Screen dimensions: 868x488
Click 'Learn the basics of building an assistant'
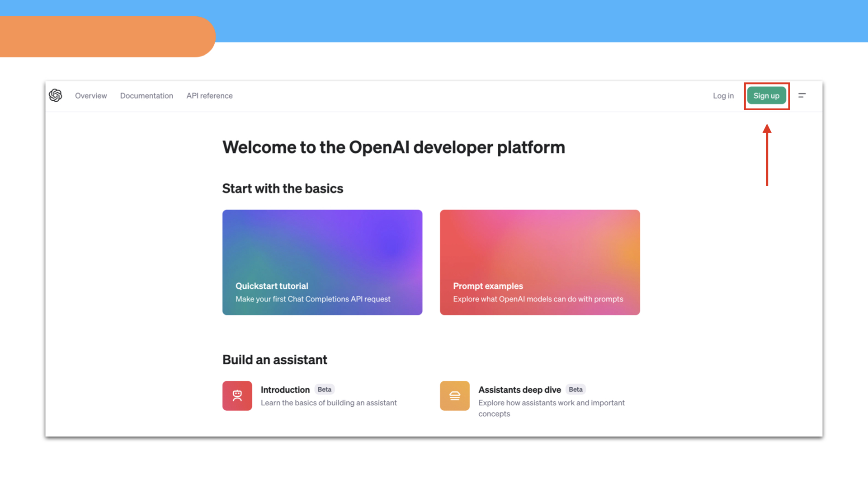click(x=329, y=403)
